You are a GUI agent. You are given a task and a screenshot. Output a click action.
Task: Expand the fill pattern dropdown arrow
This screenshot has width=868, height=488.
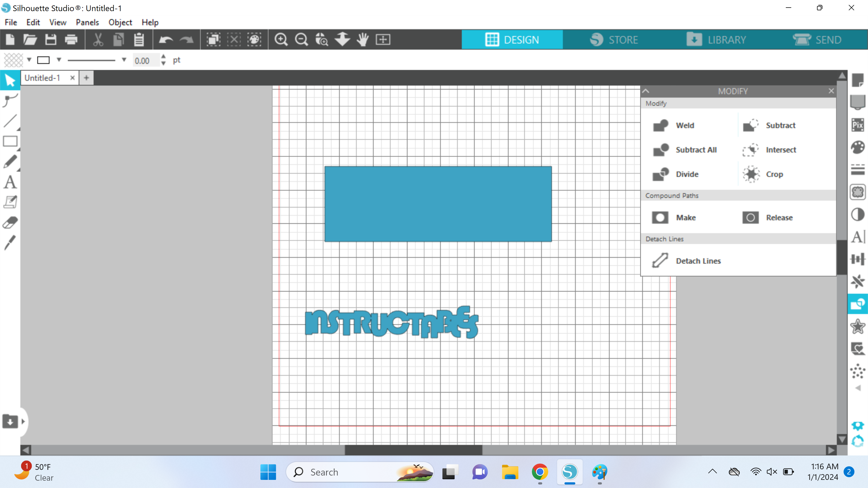point(29,60)
